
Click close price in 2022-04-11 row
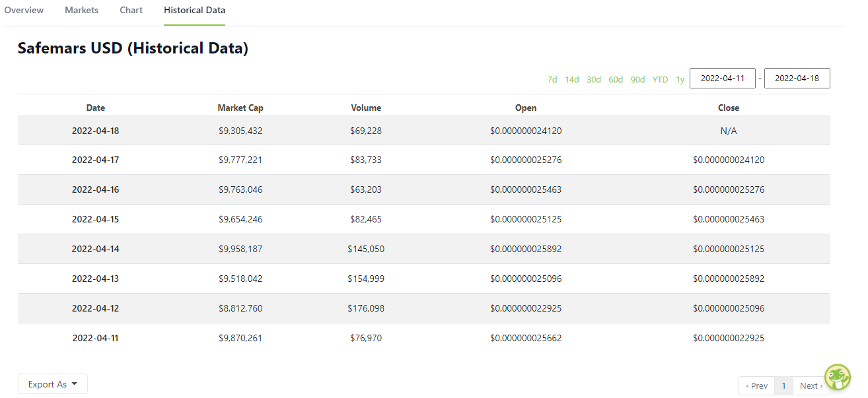coord(729,338)
